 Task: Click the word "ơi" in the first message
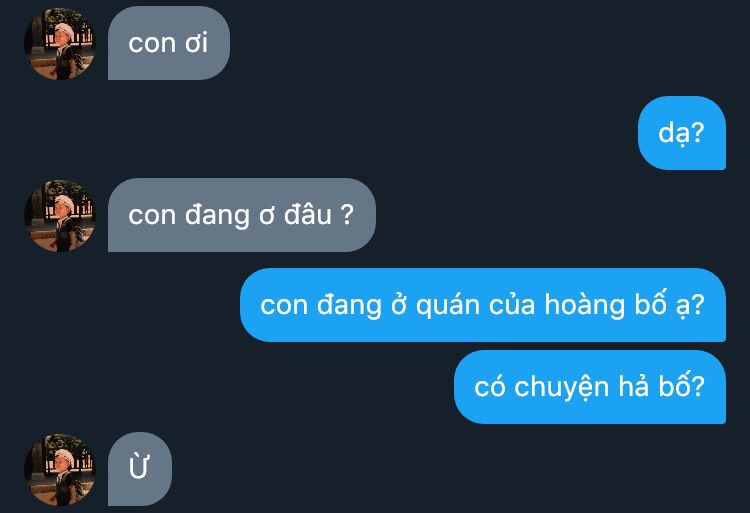(x=197, y=43)
